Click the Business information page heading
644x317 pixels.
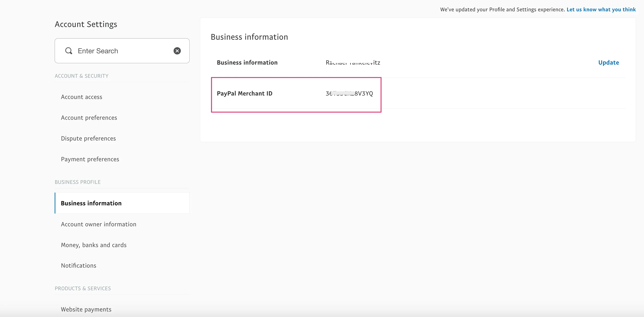(x=249, y=37)
